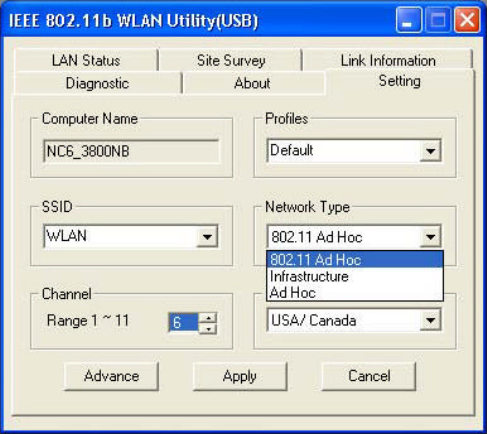Click the Computer Name field NC6_3800NB
The height and width of the screenshot is (434, 487).
[131, 151]
